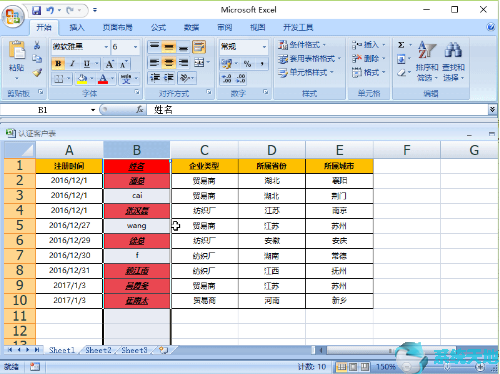The width and height of the screenshot is (500, 374).
Task: Toggle center horizontal alignment
Action: [169, 63]
